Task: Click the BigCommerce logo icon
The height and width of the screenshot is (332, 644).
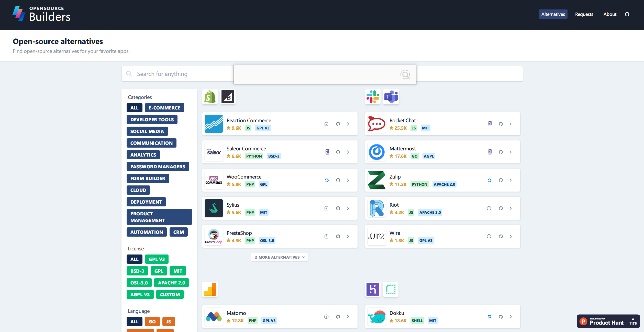Action: click(x=228, y=97)
